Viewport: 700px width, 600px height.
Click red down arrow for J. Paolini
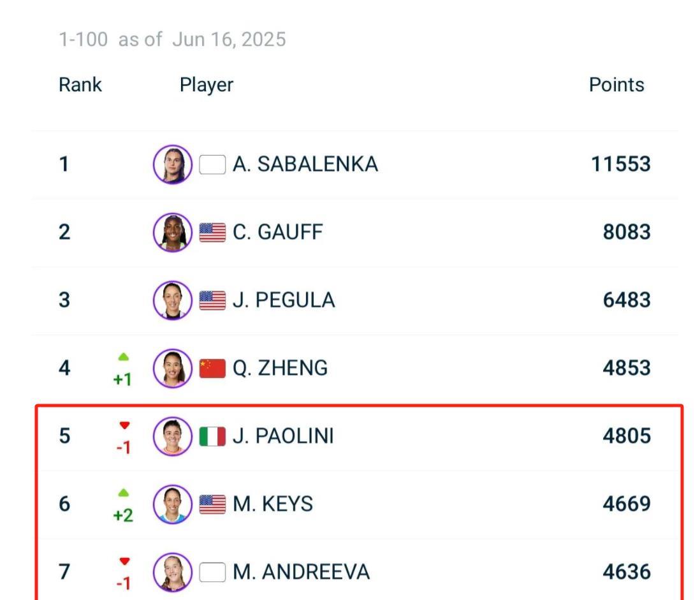[x=124, y=425]
